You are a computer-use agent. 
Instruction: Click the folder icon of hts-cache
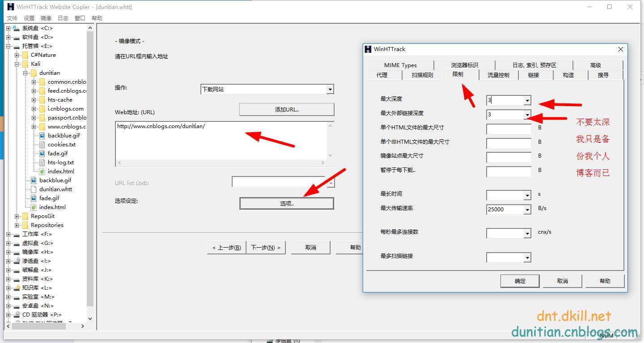[42, 100]
